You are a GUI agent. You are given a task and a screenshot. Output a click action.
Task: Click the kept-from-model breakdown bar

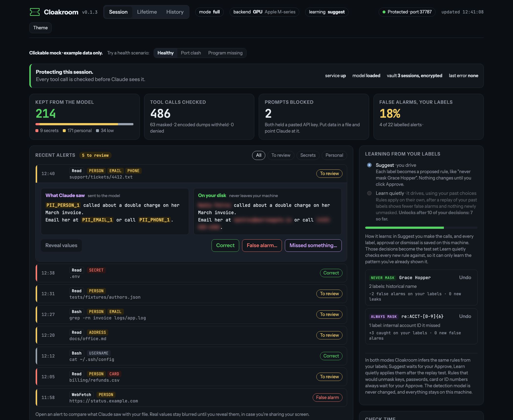(x=84, y=124)
